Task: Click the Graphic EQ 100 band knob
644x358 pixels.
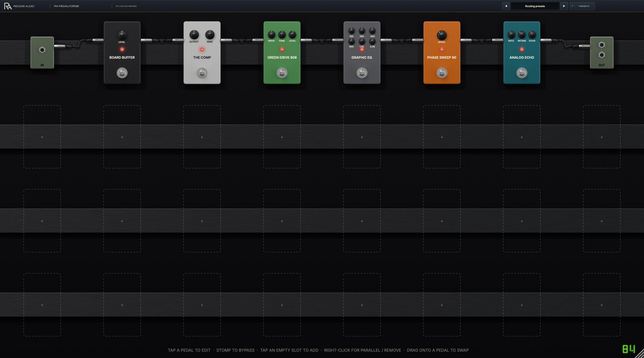Action: (x=351, y=31)
